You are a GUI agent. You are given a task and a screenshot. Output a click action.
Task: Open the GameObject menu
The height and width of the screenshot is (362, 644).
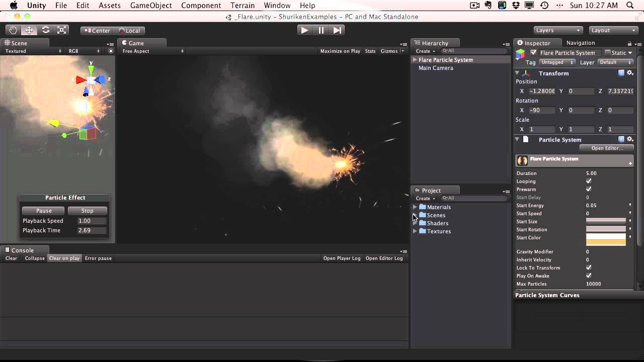[x=150, y=6]
